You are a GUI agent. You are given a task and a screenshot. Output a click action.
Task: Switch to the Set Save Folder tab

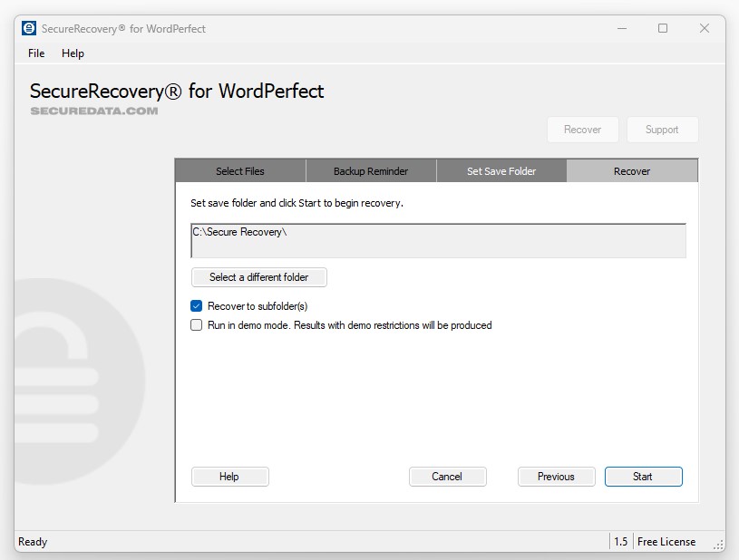click(x=501, y=171)
